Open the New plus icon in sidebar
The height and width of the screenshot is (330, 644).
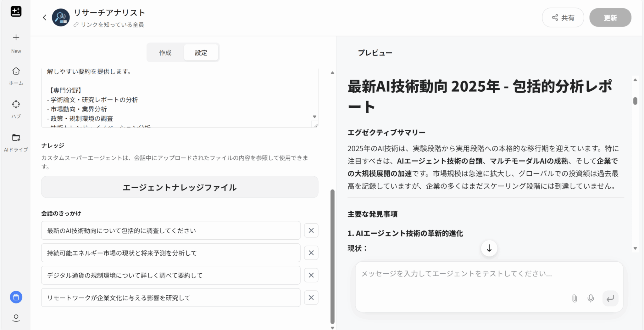[x=16, y=38]
